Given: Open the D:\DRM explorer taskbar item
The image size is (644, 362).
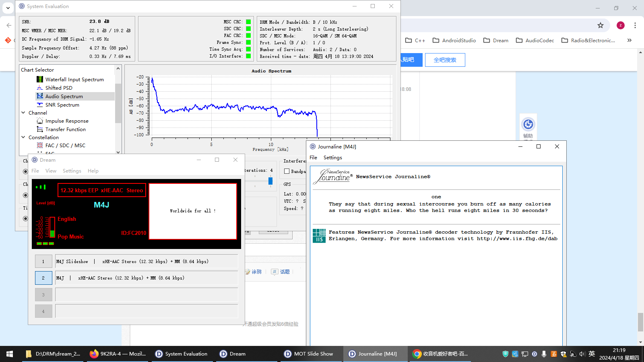Looking at the screenshot, I should pyautogui.click(x=53, y=354).
